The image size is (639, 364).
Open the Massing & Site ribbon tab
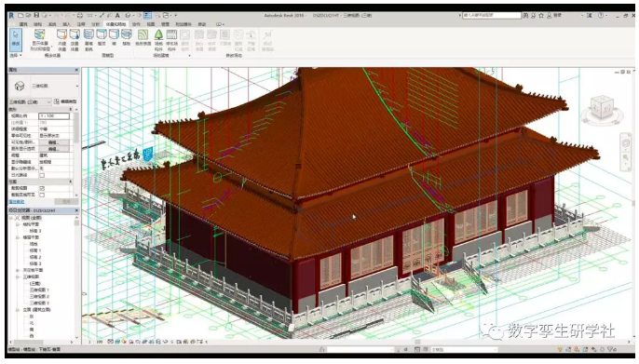click(x=116, y=24)
